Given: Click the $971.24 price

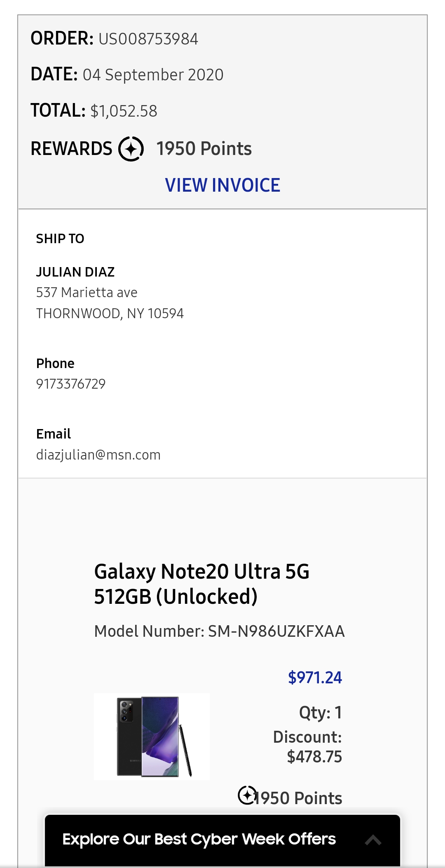Looking at the screenshot, I should click(315, 678).
